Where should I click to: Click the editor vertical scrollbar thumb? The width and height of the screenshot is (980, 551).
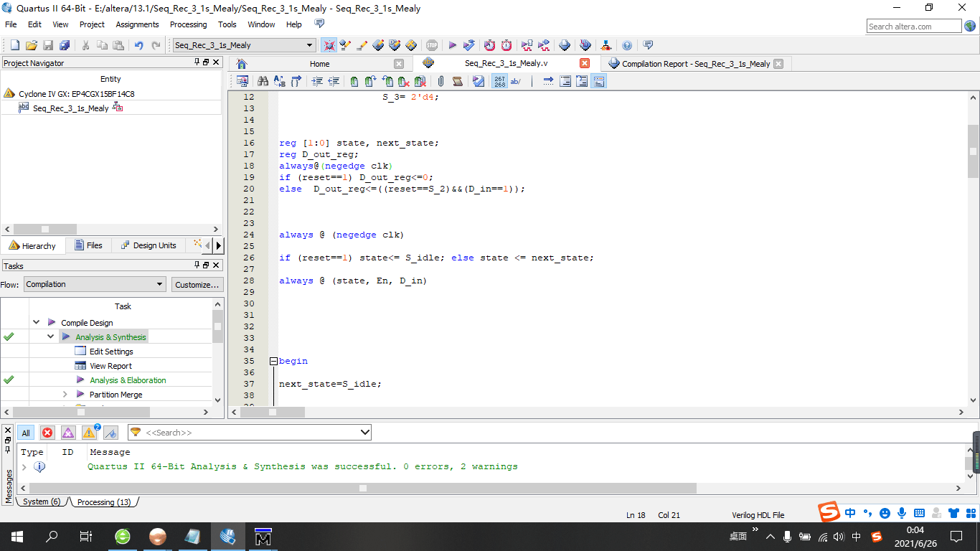973,151
